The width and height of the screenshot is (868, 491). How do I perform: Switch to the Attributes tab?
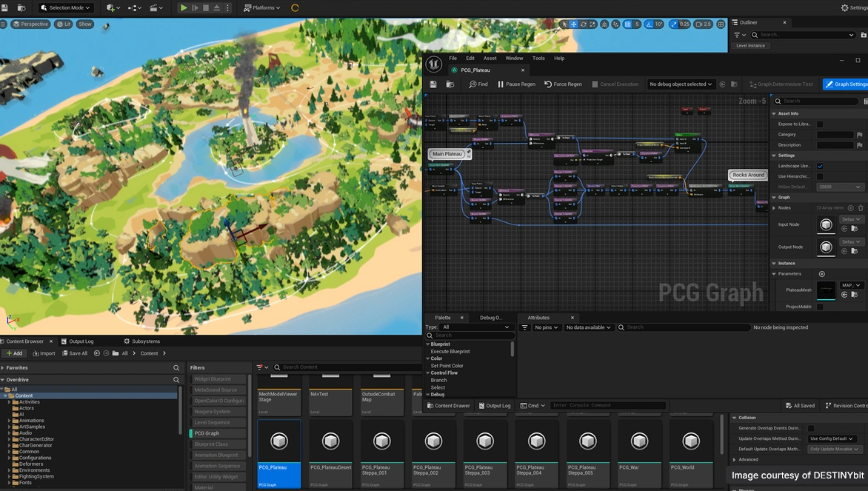538,318
